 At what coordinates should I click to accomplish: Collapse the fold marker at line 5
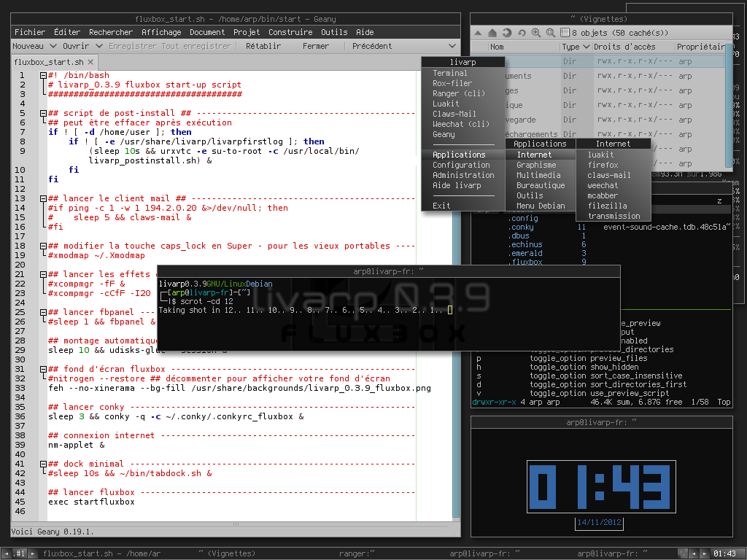click(x=43, y=113)
